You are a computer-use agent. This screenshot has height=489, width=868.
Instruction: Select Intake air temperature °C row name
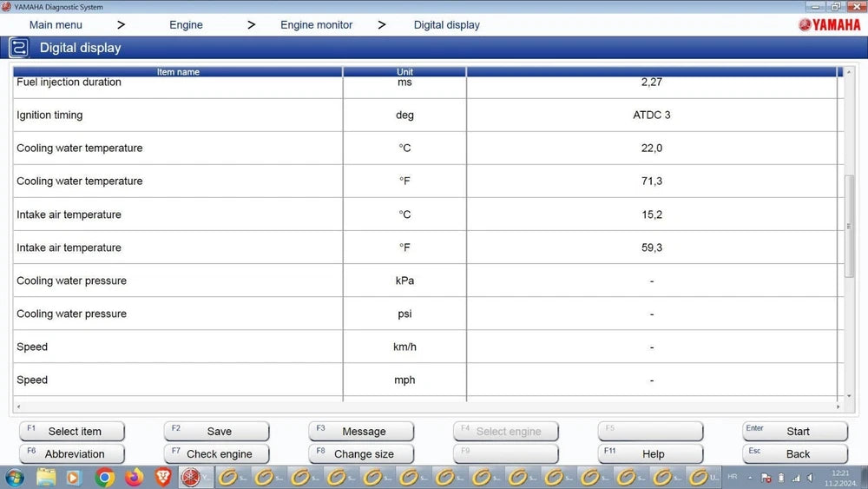click(x=69, y=215)
